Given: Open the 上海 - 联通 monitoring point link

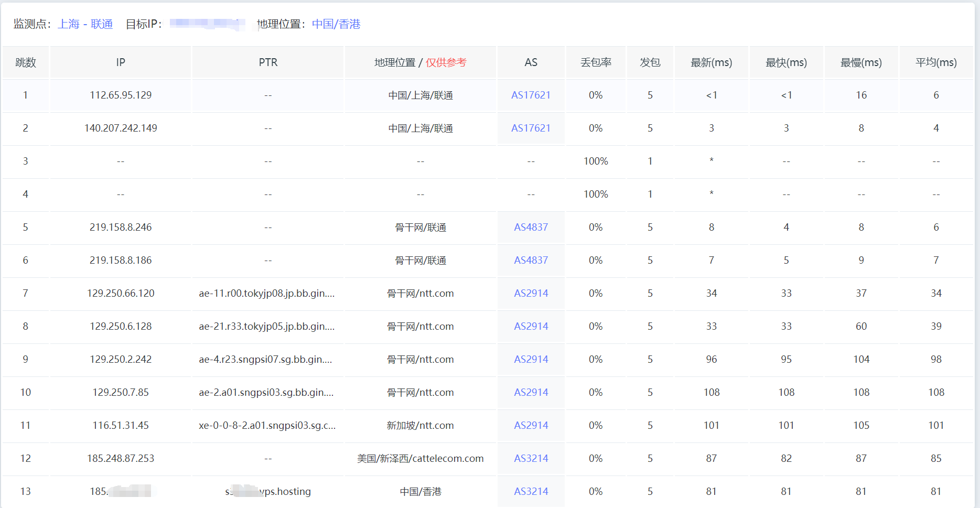Looking at the screenshot, I should (x=85, y=24).
